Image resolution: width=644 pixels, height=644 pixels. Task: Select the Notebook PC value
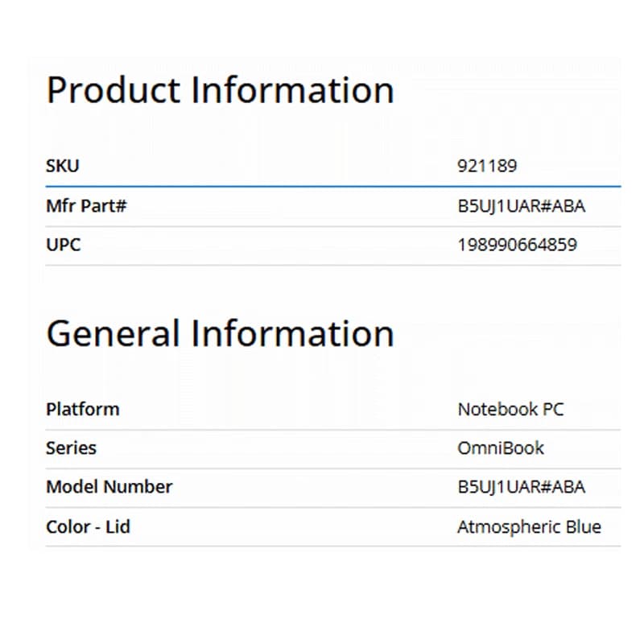pyautogui.click(x=510, y=409)
